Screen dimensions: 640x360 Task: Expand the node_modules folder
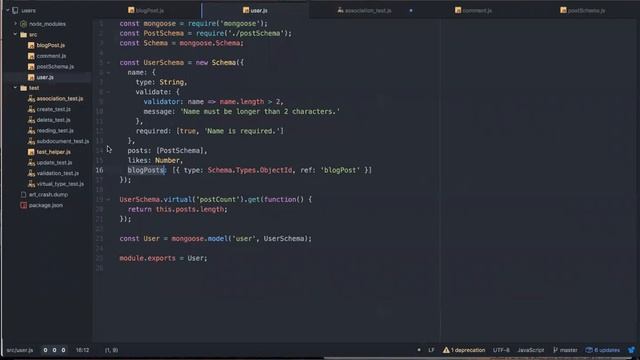coord(16,24)
